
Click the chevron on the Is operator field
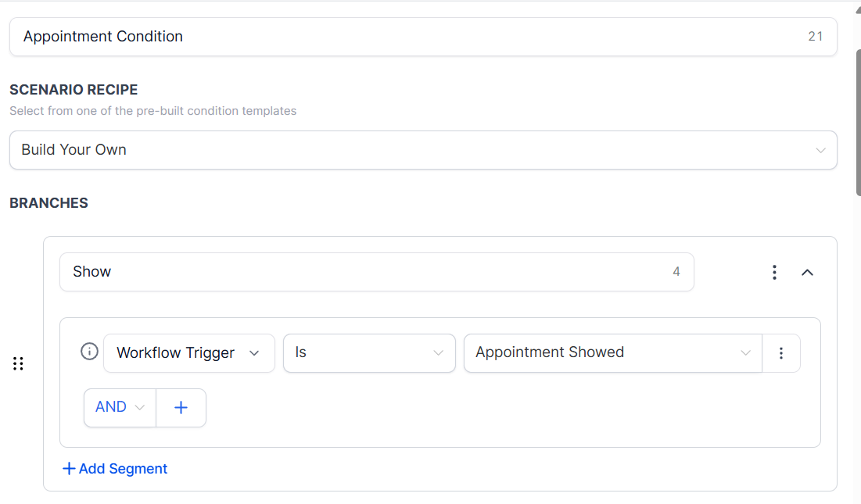pos(439,353)
